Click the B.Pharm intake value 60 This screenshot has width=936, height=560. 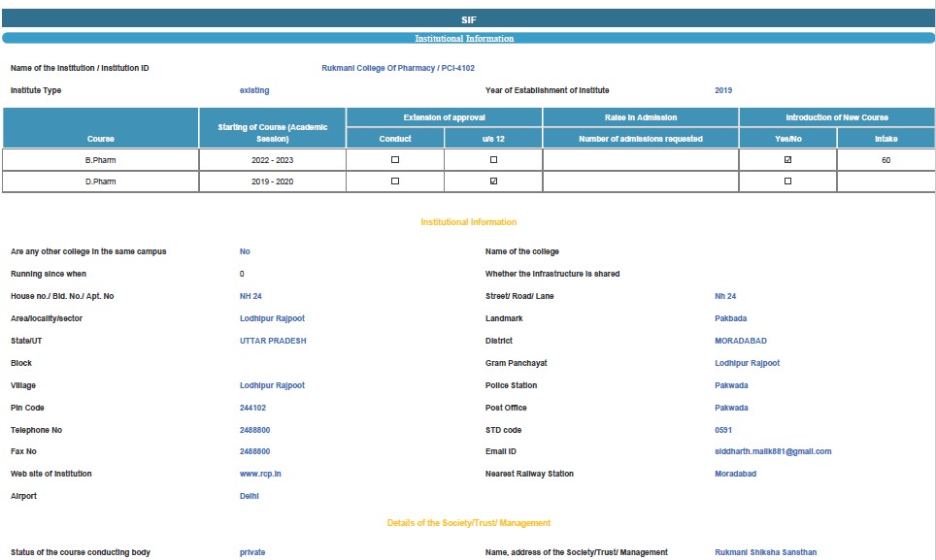pos(886,159)
